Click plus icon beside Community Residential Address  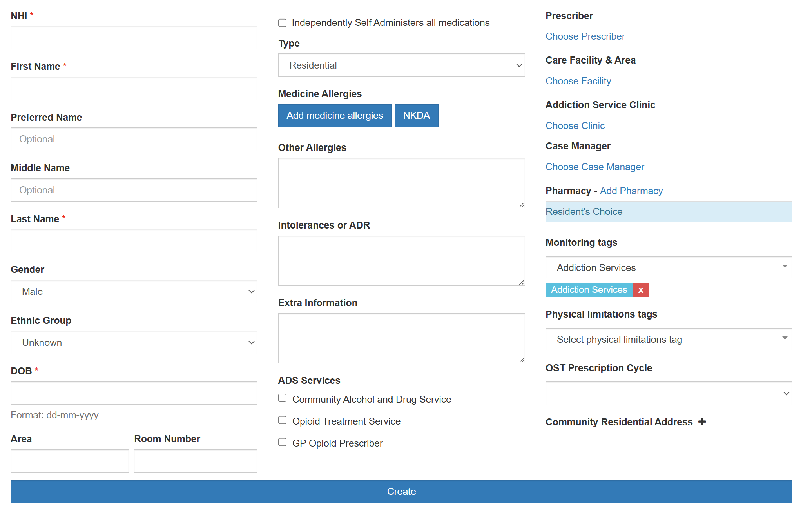pyautogui.click(x=702, y=422)
